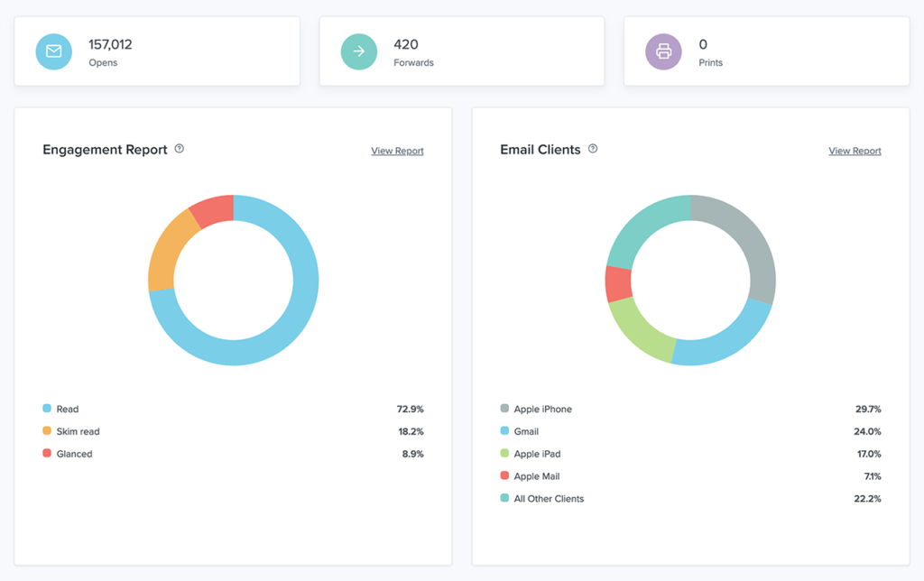The width and height of the screenshot is (924, 581).
Task: Click the blue Read legend swatch
Action: (47, 409)
